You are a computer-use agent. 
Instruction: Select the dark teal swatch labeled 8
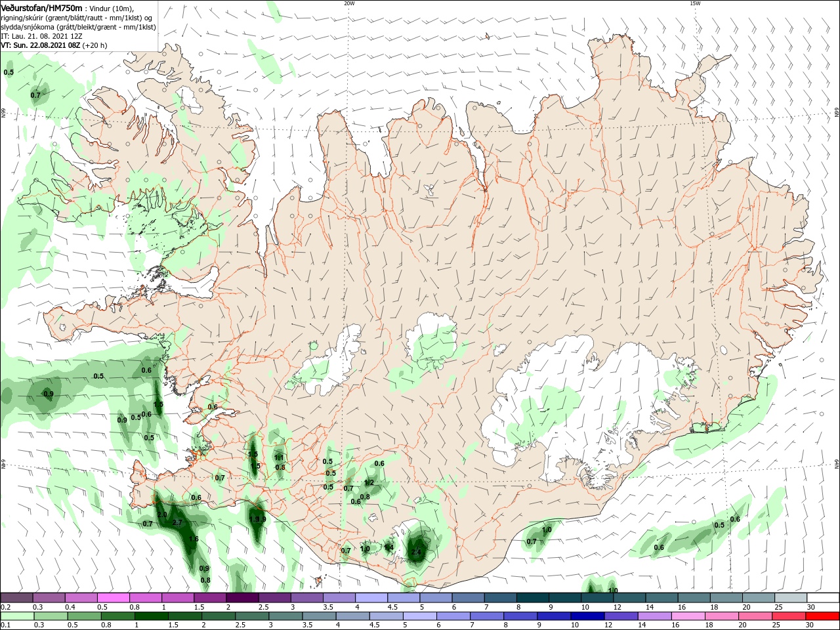532,598
